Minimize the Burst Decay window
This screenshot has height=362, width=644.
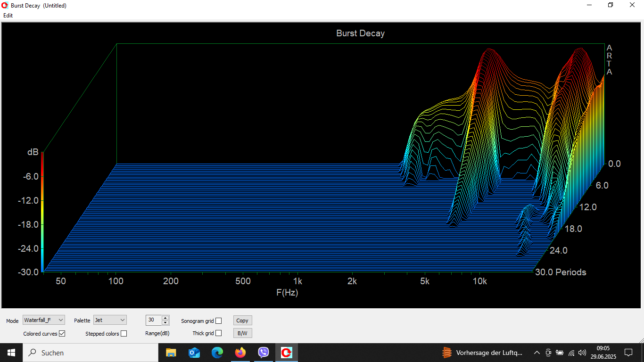pos(589,5)
